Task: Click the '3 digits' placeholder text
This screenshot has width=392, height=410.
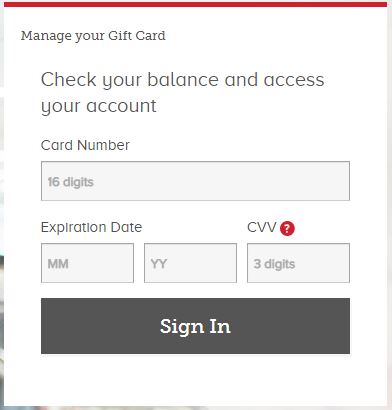Action: coord(274,264)
